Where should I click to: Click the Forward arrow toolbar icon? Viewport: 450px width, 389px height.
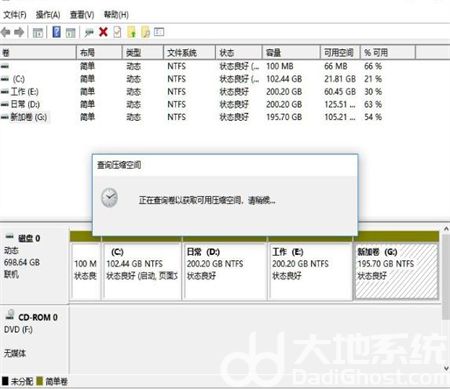click(x=19, y=32)
